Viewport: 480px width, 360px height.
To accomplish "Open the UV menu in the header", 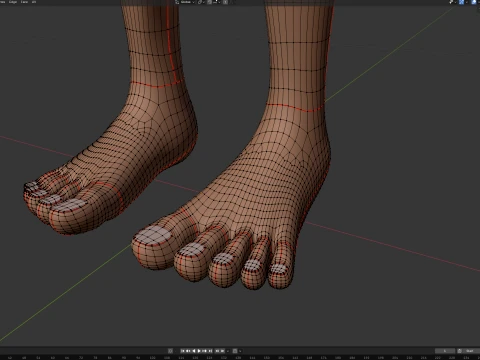I will (x=34, y=2).
